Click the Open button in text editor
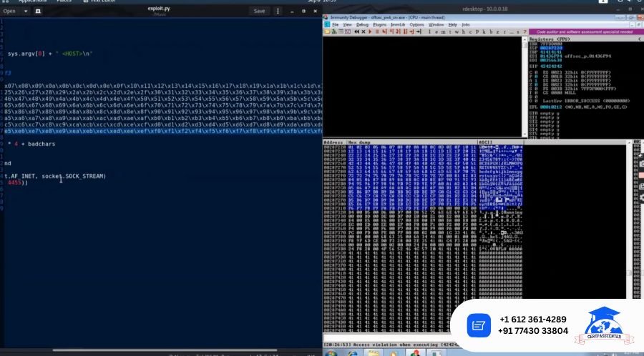The image size is (644, 356). pos(9,11)
